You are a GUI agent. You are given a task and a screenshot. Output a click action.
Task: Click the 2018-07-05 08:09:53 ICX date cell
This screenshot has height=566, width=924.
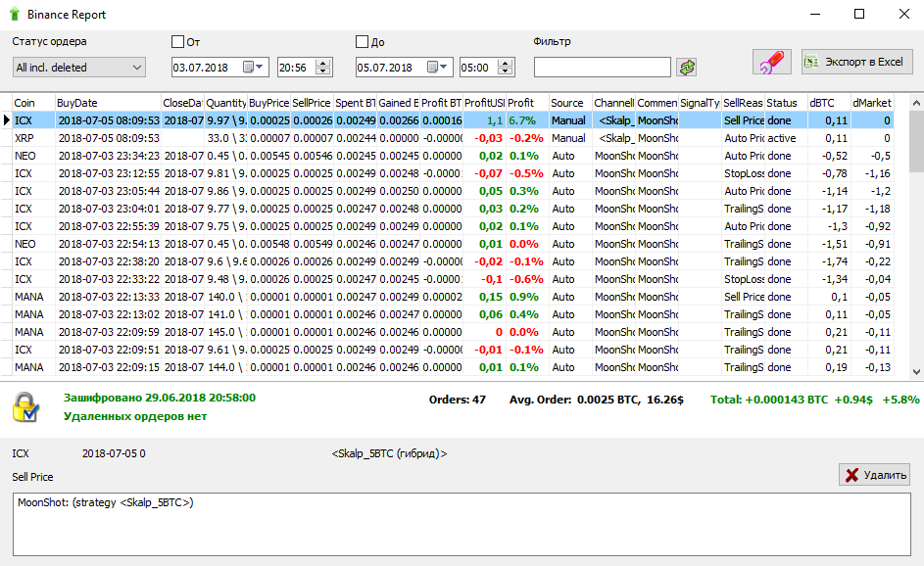click(x=109, y=120)
